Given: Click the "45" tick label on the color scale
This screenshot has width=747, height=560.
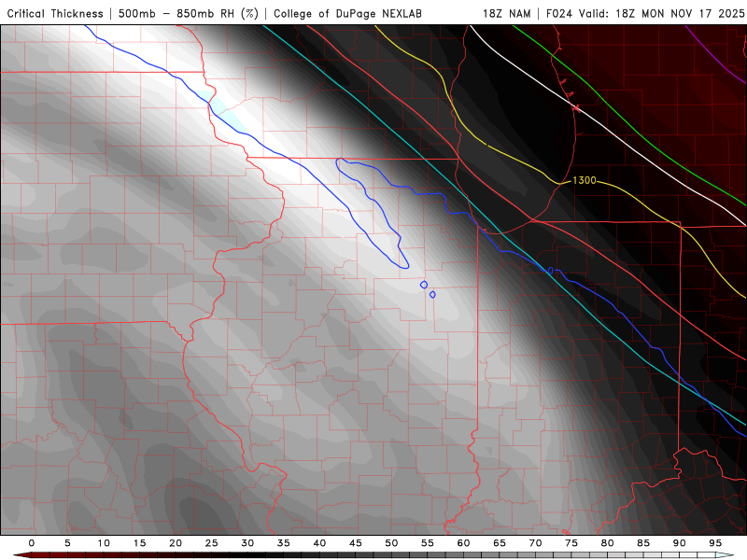Looking at the screenshot, I should point(356,543).
